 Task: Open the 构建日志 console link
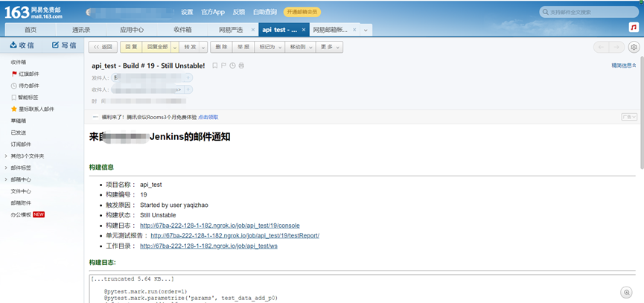pyautogui.click(x=220, y=226)
